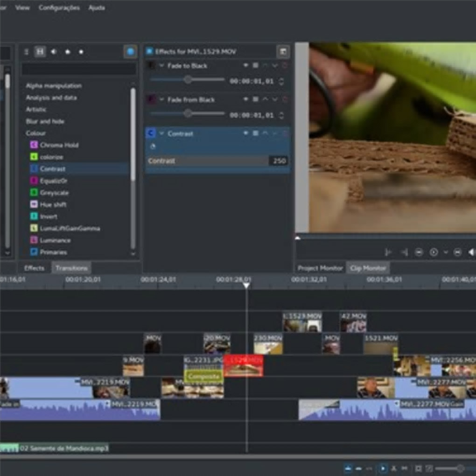
Task: Open the View menu
Action: click(22, 8)
